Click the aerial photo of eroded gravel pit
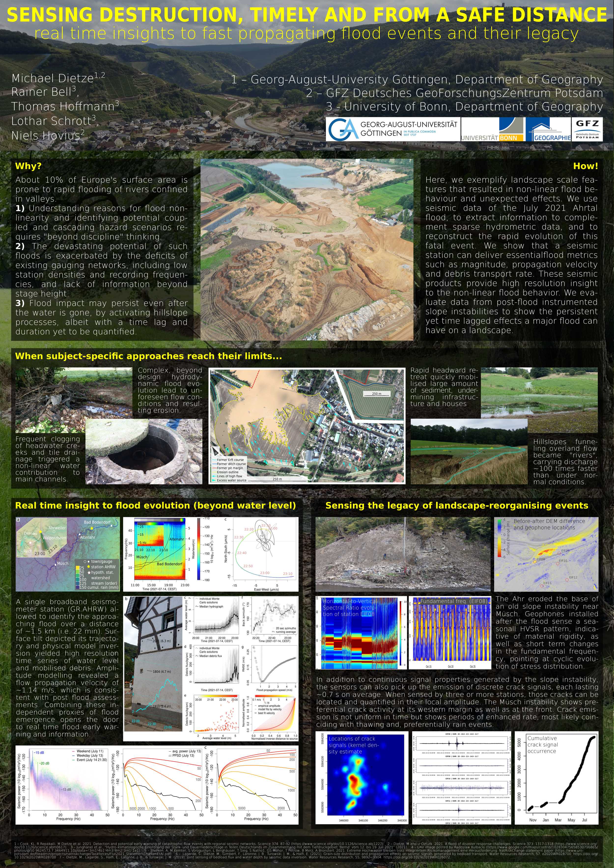614x868 pixels. (307, 249)
